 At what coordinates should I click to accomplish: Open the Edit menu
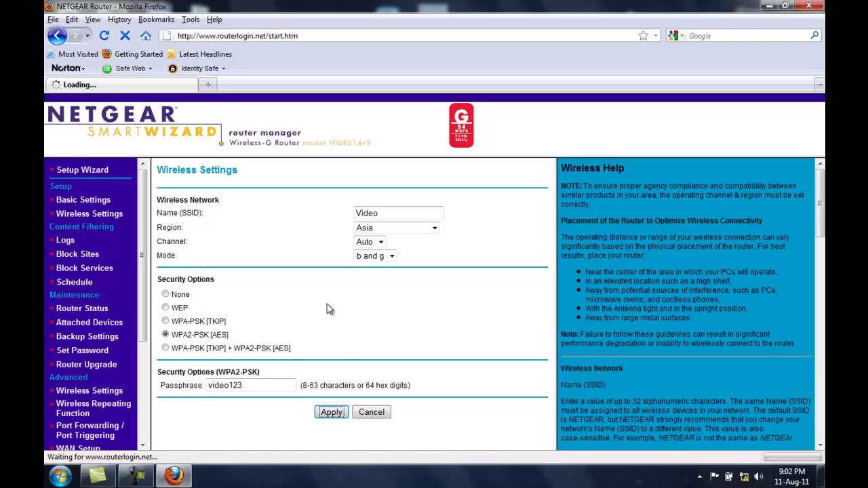[72, 20]
